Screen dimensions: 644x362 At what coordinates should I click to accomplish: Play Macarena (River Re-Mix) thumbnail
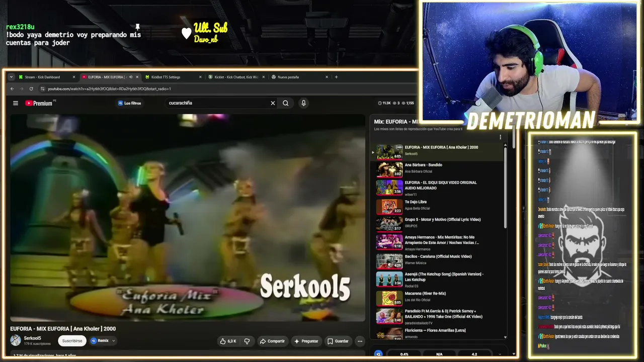389,298
